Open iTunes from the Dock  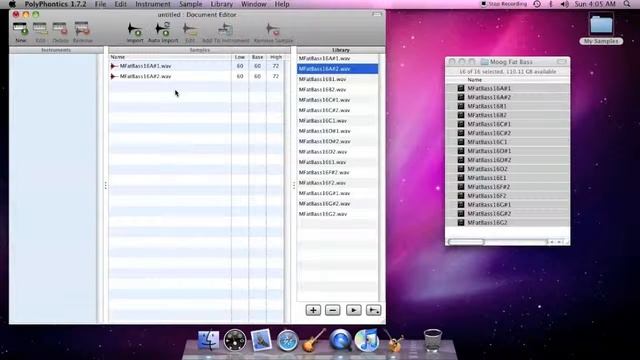coord(366,340)
